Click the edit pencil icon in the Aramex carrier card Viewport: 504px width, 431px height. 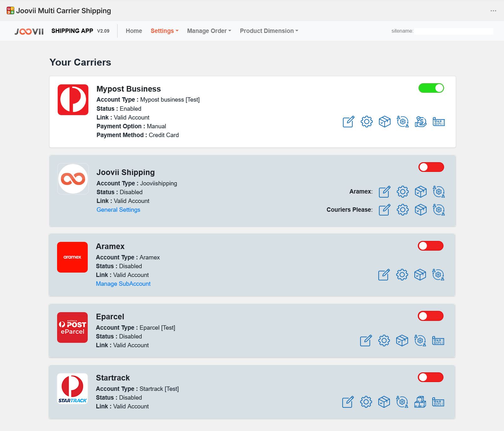(x=384, y=275)
